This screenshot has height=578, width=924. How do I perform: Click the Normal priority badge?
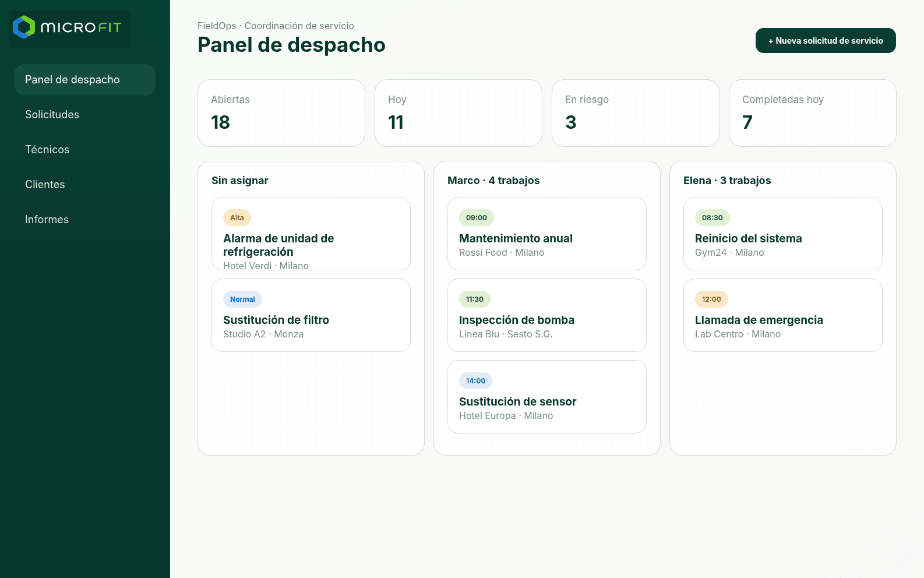(x=242, y=299)
